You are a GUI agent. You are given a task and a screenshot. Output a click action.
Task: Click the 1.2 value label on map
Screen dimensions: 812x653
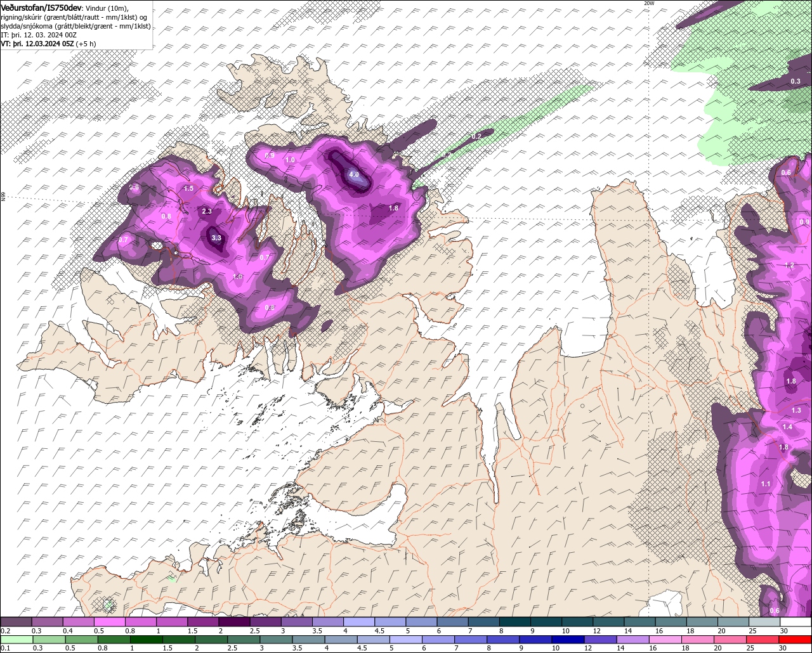790,265
